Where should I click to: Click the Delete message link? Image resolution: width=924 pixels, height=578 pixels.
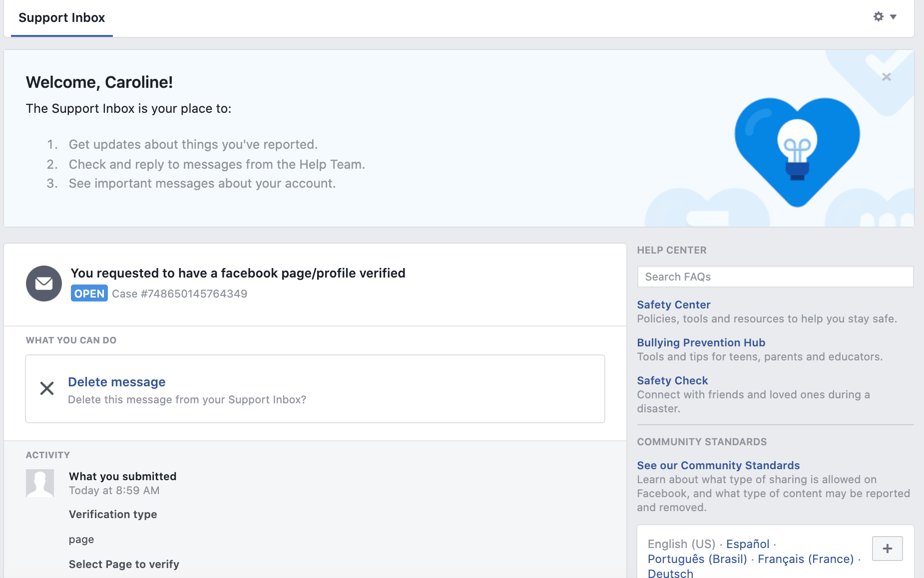tap(116, 382)
